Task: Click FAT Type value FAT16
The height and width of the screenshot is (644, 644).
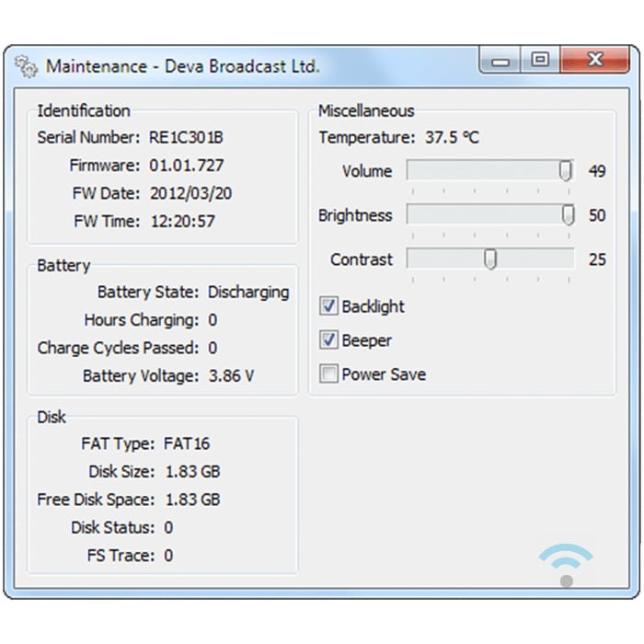Action: (187, 443)
